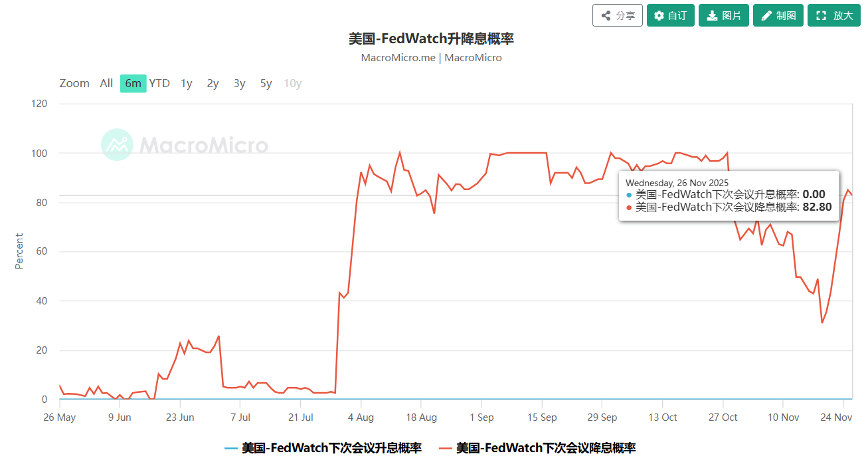This screenshot has height=462, width=868.
Task: Download chart via 图片 button
Action: [724, 15]
